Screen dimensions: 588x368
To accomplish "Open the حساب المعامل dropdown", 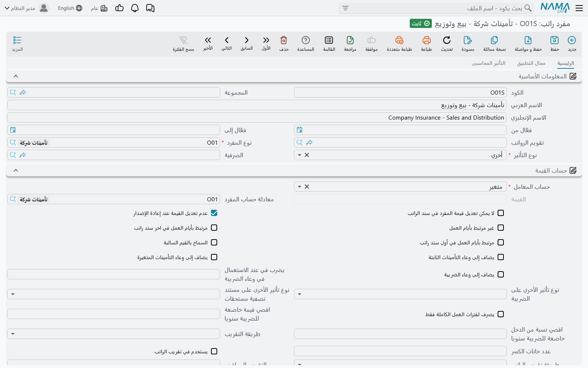I will coord(300,187).
